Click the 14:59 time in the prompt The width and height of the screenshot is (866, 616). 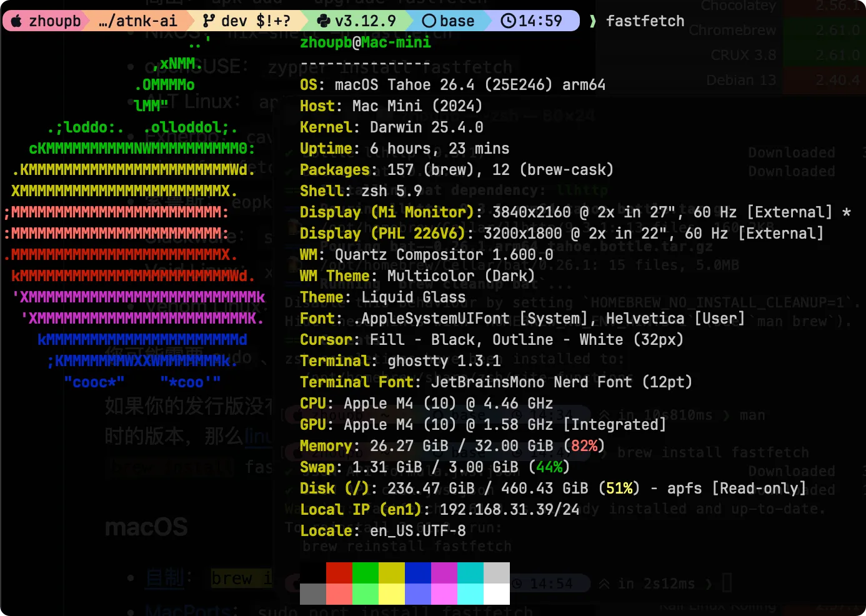[540, 21]
